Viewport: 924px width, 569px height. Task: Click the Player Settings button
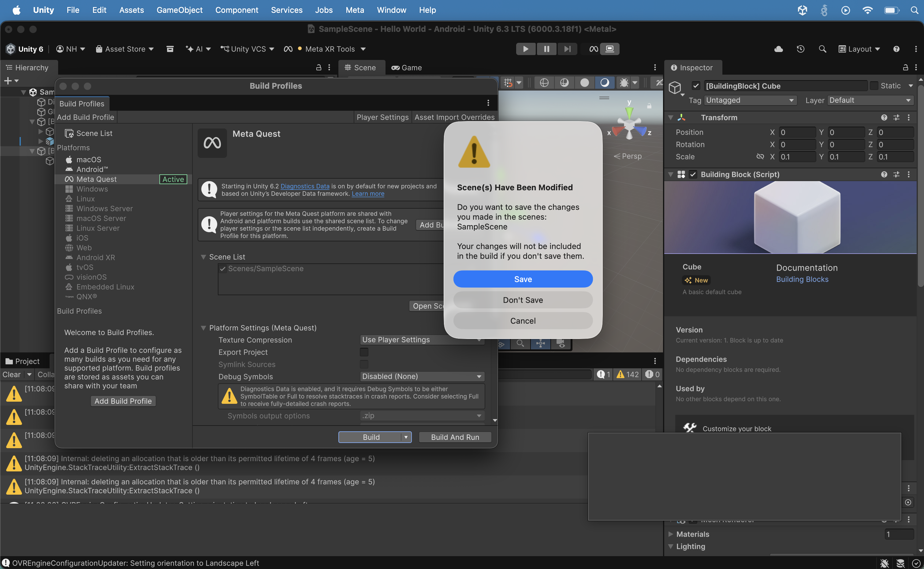(x=382, y=117)
